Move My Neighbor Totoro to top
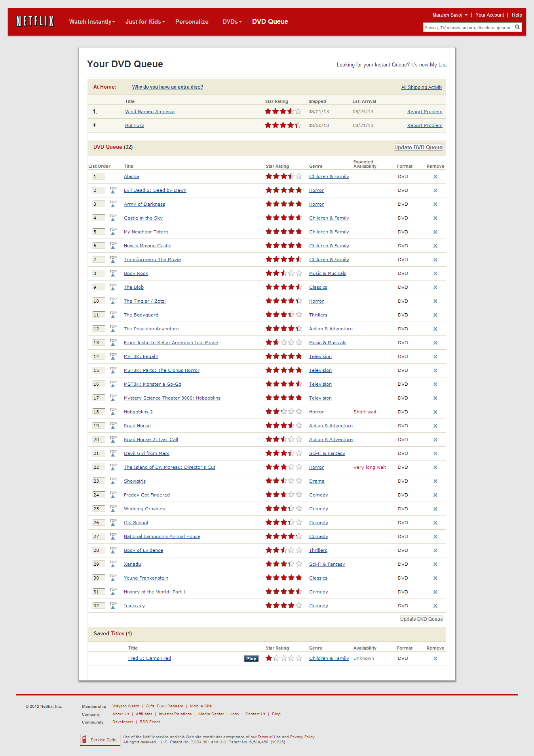The height and width of the screenshot is (756, 534). (113, 231)
